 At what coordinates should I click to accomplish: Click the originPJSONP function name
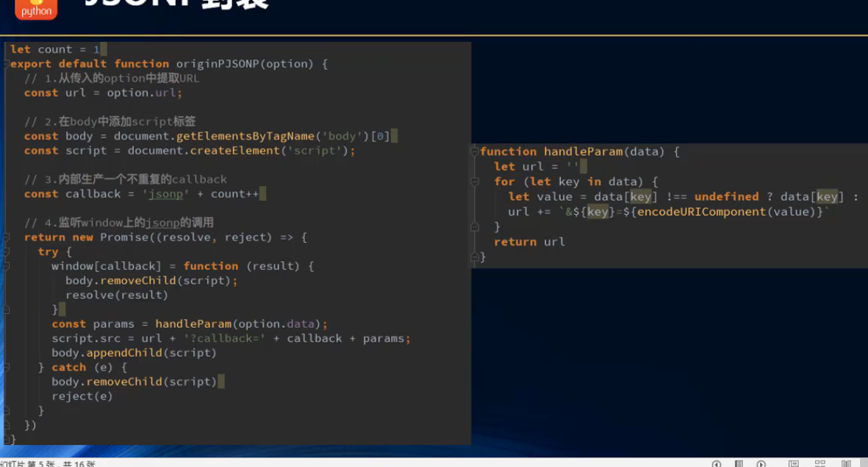tap(218, 64)
